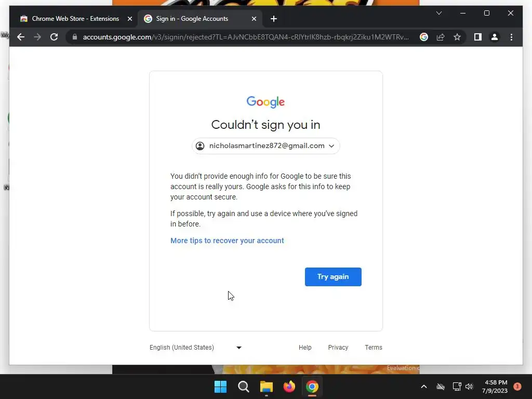Open More tips to recover your account link
Screen dimensions: 532x399
tap(227, 241)
